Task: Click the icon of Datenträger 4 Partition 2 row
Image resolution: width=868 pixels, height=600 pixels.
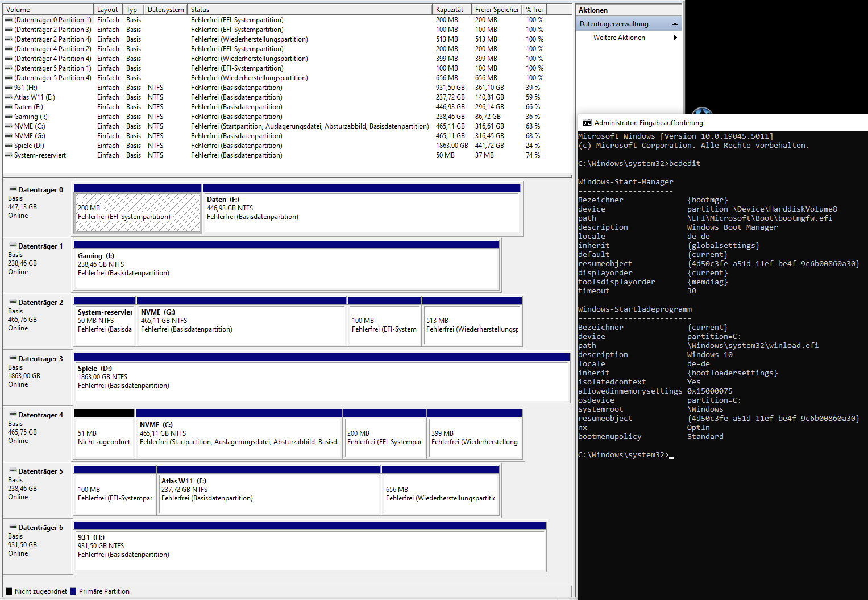Action: pos(9,49)
